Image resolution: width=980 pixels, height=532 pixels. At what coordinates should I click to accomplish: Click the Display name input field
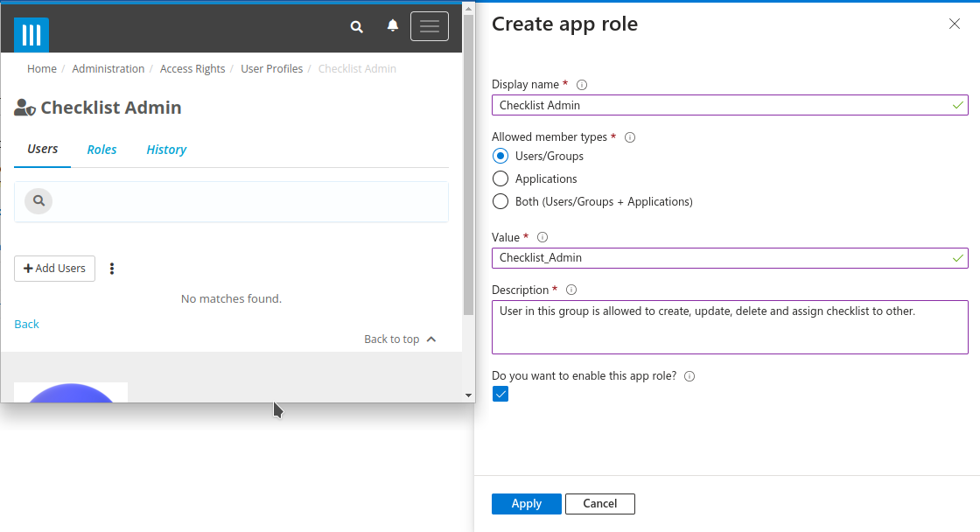tap(730, 105)
